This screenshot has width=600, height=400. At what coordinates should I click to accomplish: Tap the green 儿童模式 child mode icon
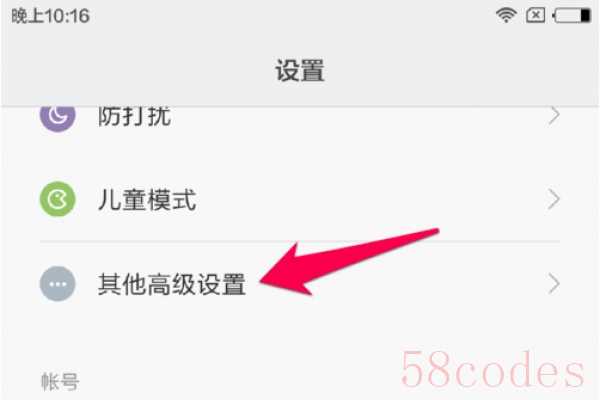pos(57,199)
